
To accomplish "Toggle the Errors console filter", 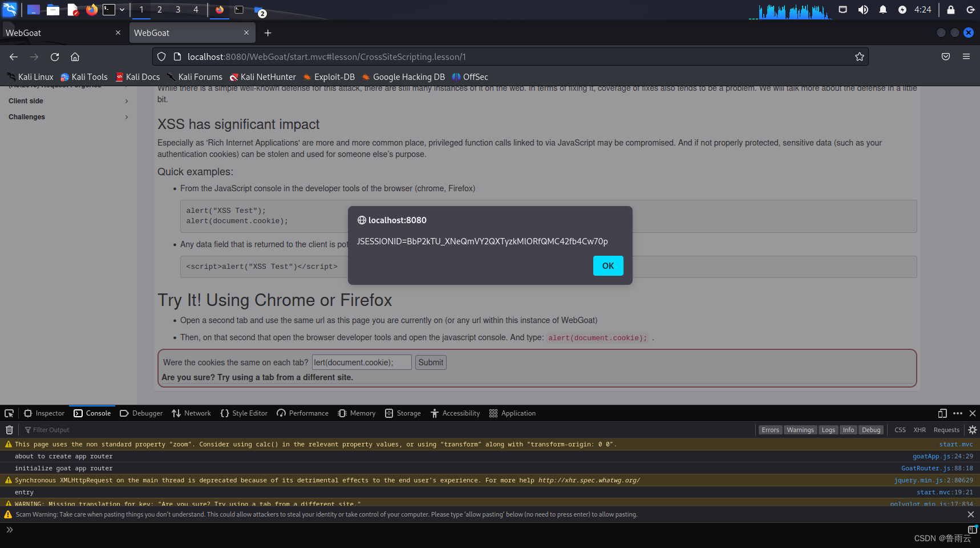I will tap(770, 430).
